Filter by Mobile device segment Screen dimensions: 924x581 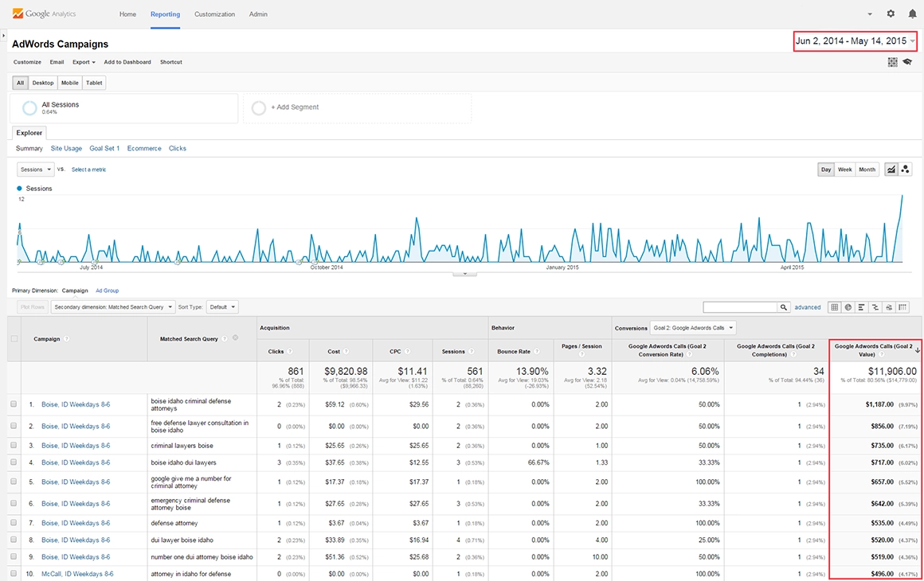coord(70,83)
